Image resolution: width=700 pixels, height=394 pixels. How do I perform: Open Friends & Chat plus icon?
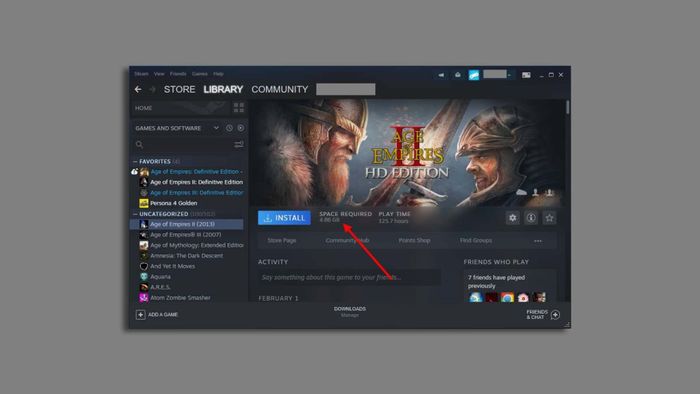tap(555, 315)
